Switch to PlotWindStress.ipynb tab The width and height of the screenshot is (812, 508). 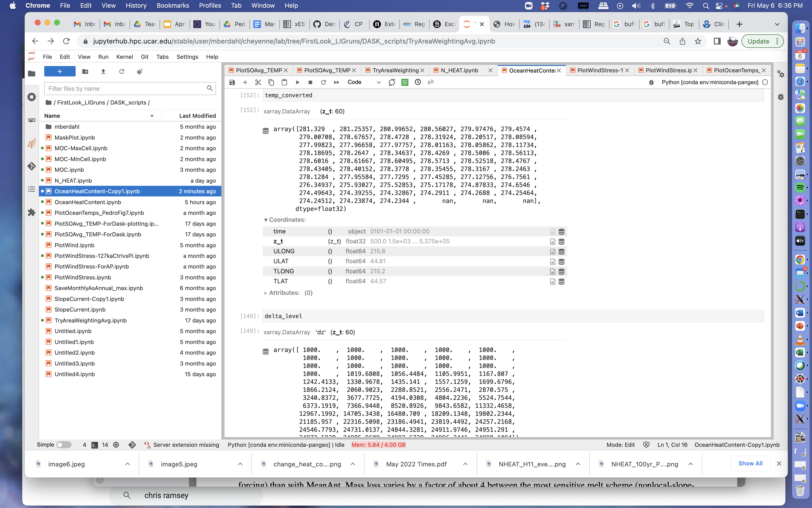point(668,70)
